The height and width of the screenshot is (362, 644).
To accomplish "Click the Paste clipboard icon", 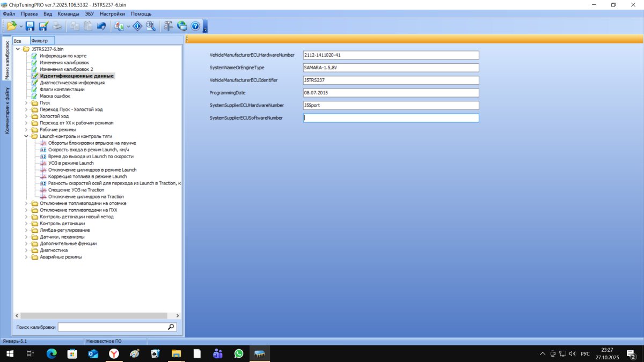I will tap(88, 26).
